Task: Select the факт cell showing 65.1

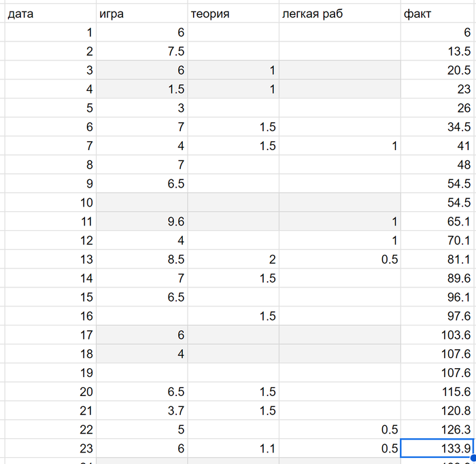Action: click(437, 221)
